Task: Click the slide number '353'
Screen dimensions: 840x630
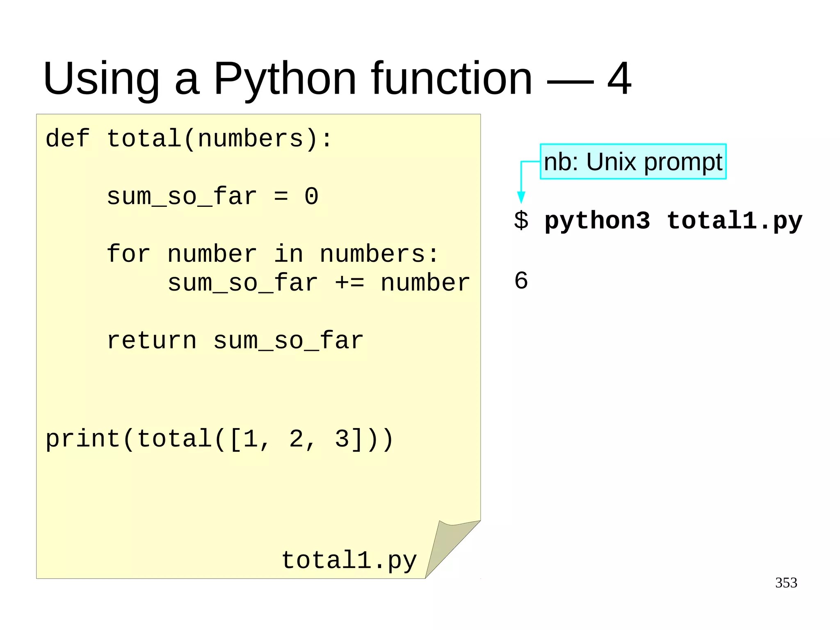Action: tap(786, 583)
